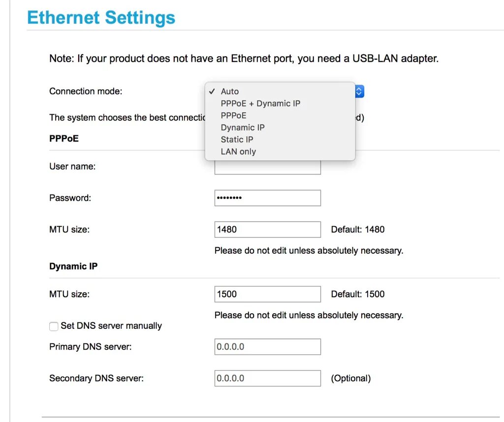Viewport: 504px width, 422px height.
Task: Select the LAN only option
Action: tap(238, 152)
